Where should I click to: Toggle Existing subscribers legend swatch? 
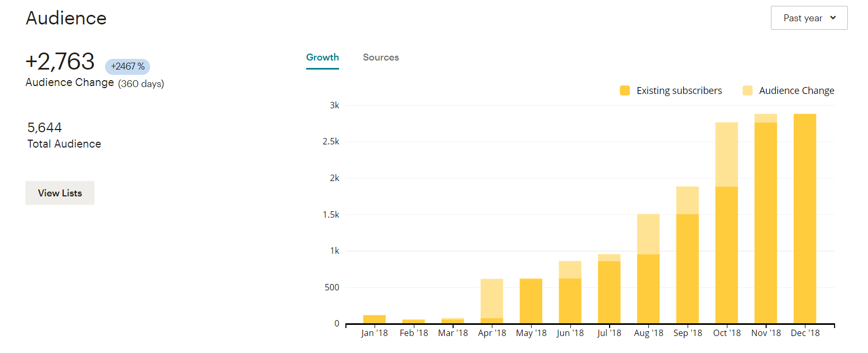tap(624, 91)
